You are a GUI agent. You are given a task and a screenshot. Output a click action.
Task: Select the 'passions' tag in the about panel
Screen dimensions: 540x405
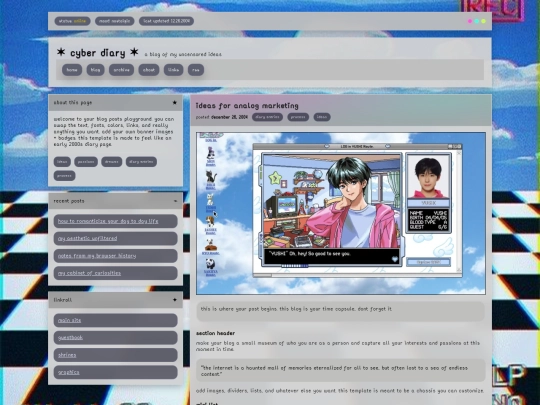(x=86, y=162)
